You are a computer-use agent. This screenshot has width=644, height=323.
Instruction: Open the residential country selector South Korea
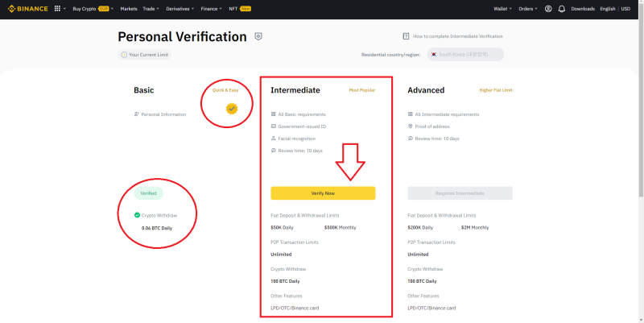[x=465, y=54]
